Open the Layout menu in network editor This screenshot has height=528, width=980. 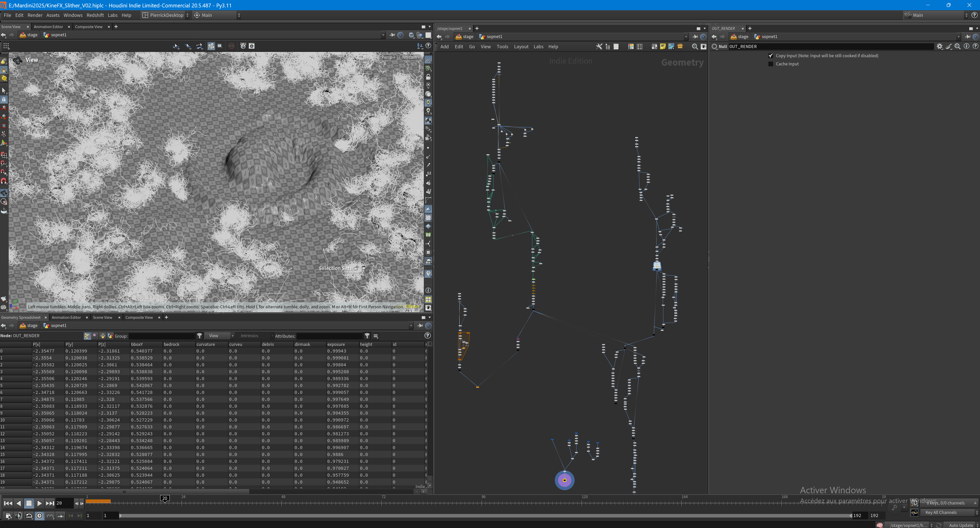click(x=521, y=46)
